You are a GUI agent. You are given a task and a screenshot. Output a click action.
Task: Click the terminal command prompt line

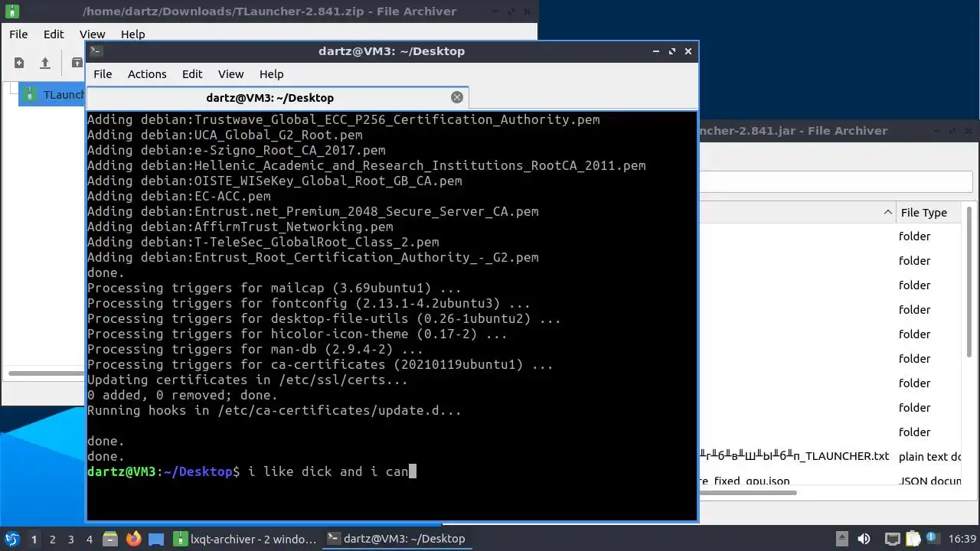point(252,471)
